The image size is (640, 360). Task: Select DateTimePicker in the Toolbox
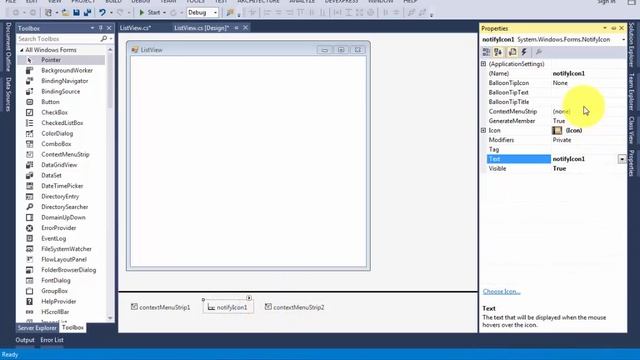[x=61, y=186]
